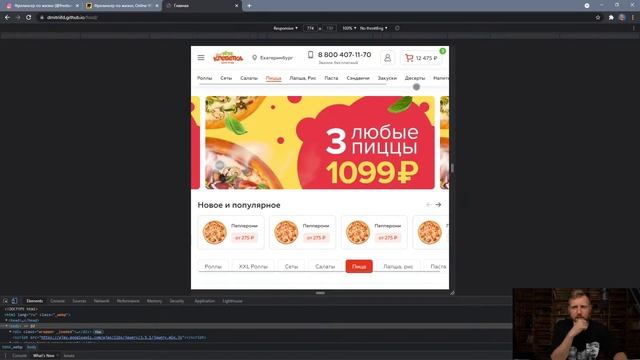Expand the wrapper div node

click(x=10, y=332)
